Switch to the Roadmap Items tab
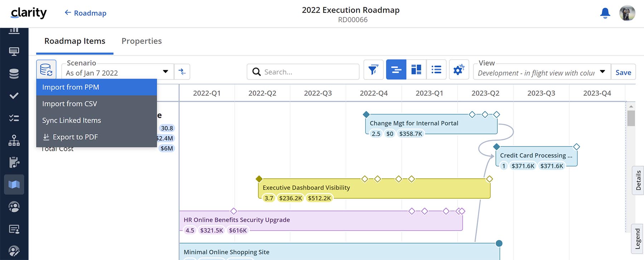 coord(75,41)
